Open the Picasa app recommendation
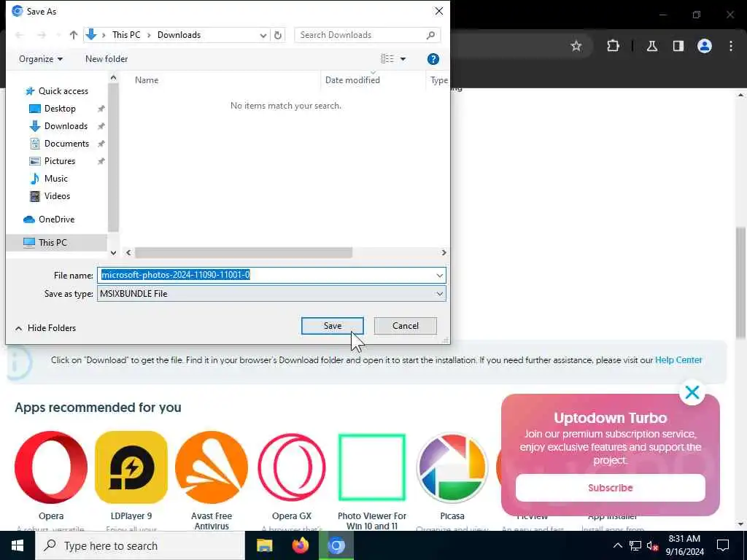This screenshot has width=747, height=560. click(452, 467)
